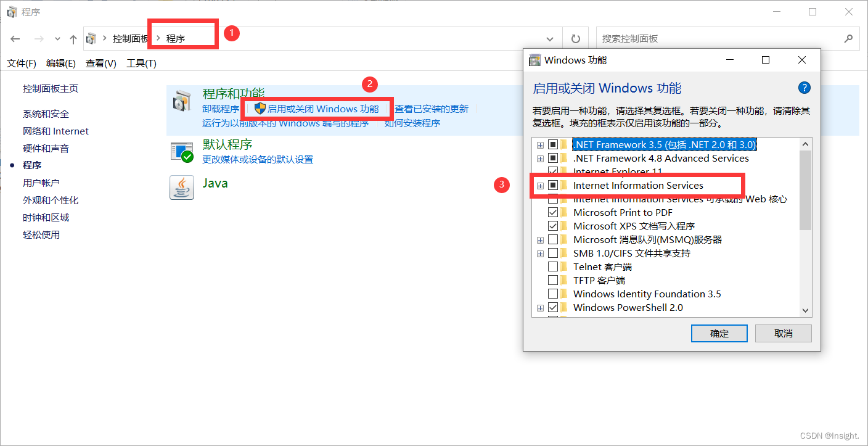Open the 查看(V) menu
868x446 pixels.
point(101,64)
